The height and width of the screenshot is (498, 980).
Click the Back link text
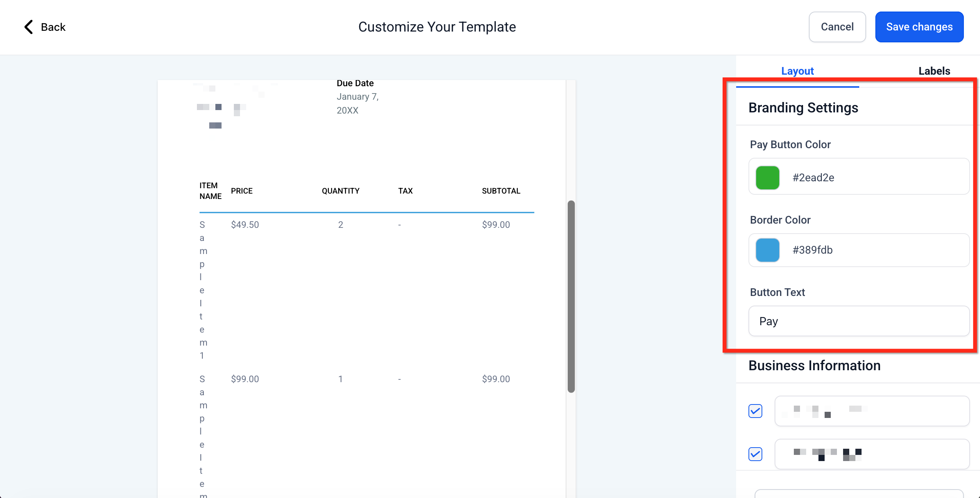(x=53, y=27)
